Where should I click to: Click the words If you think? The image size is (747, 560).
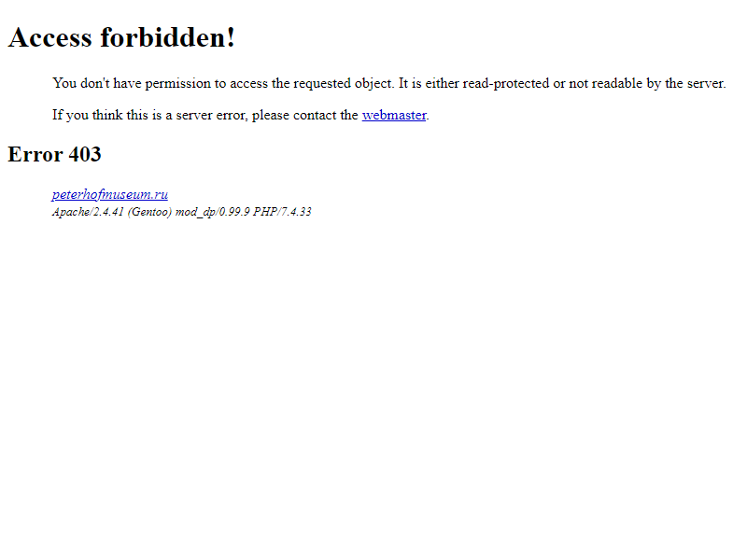(x=87, y=115)
